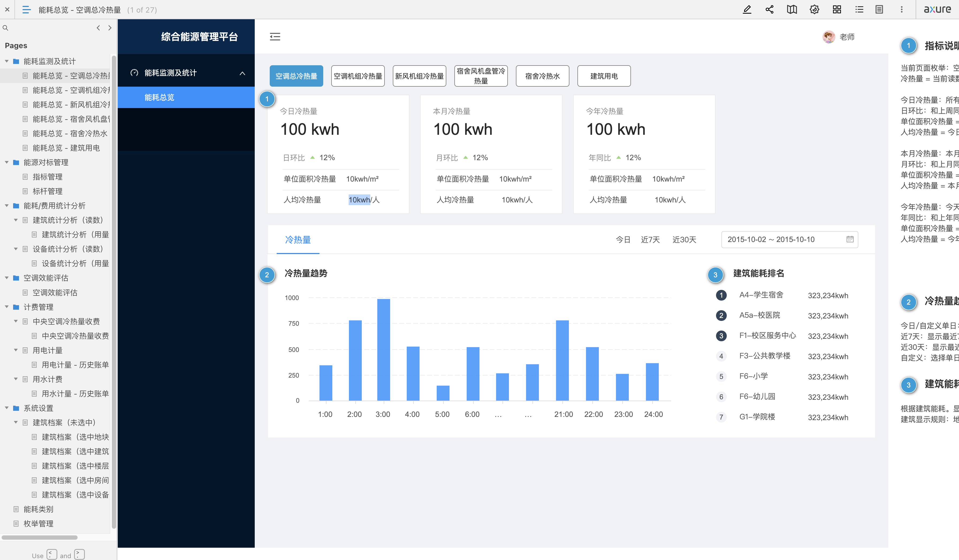The image size is (959, 560).
Task: Click the 21:00 bar in the chart
Action: [562, 360]
